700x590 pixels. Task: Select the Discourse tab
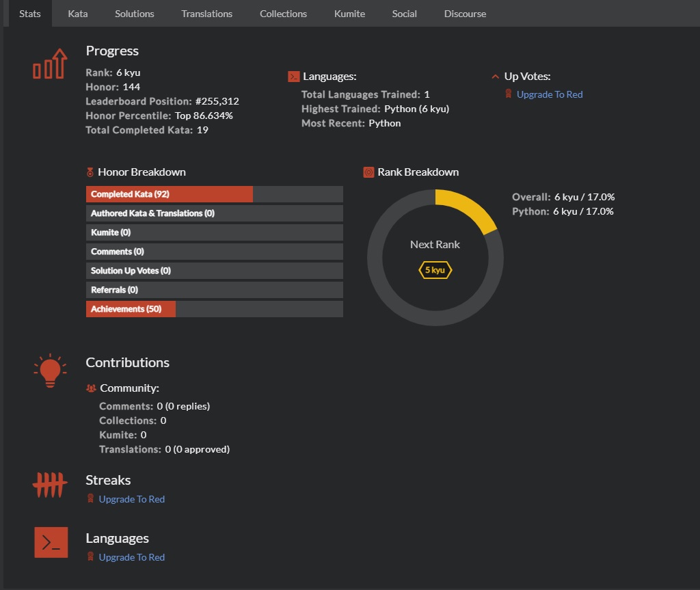[465, 14]
